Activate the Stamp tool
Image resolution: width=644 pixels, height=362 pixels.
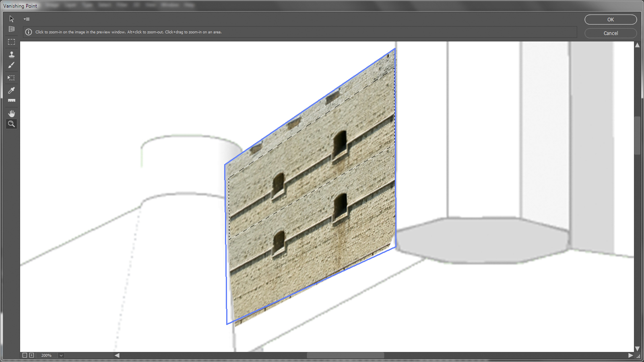11,54
